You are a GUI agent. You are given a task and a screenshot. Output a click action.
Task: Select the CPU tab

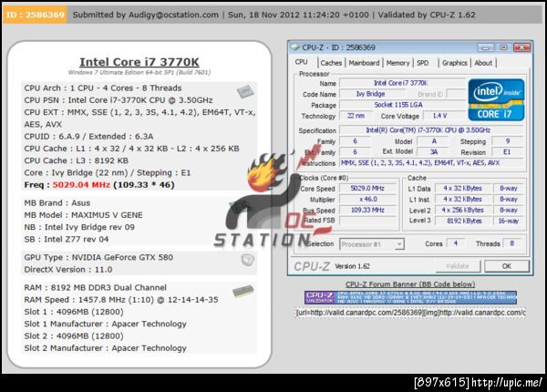(x=302, y=62)
